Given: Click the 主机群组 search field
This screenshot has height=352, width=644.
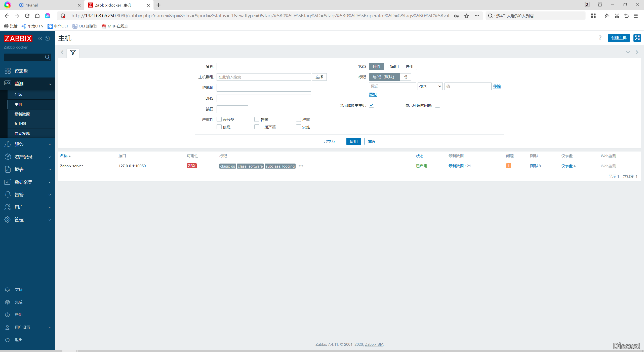Looking at the screenshot, I should point(264,77).
